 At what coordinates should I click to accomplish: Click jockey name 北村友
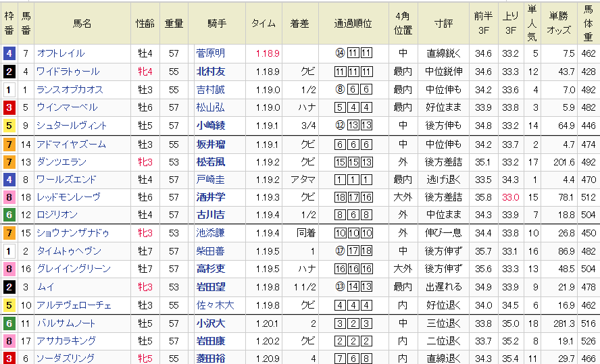[210, 72]
